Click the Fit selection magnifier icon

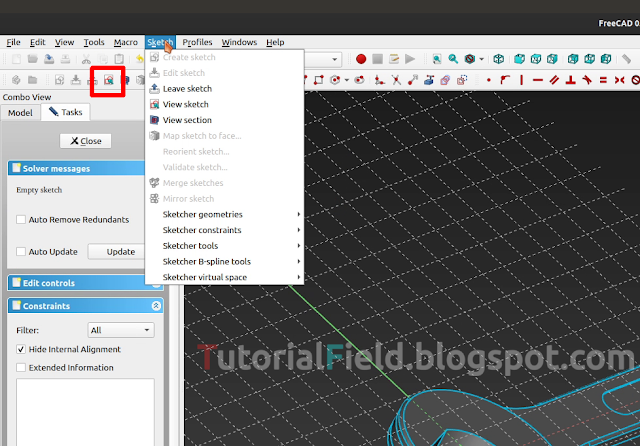453,59
